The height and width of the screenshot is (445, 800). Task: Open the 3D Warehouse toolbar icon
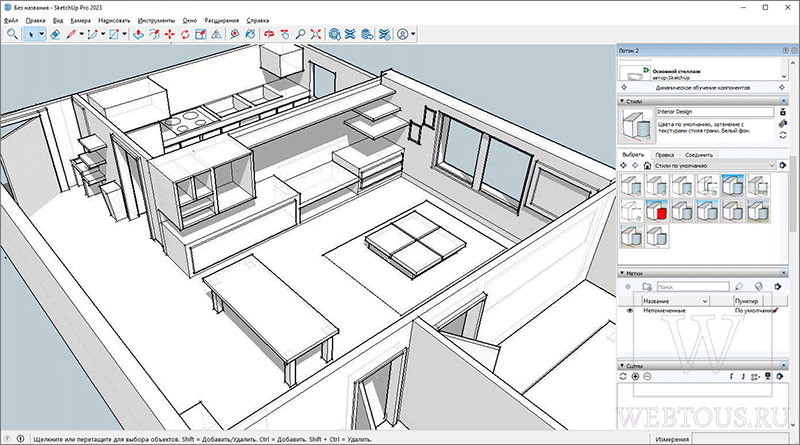coord(335,34)
